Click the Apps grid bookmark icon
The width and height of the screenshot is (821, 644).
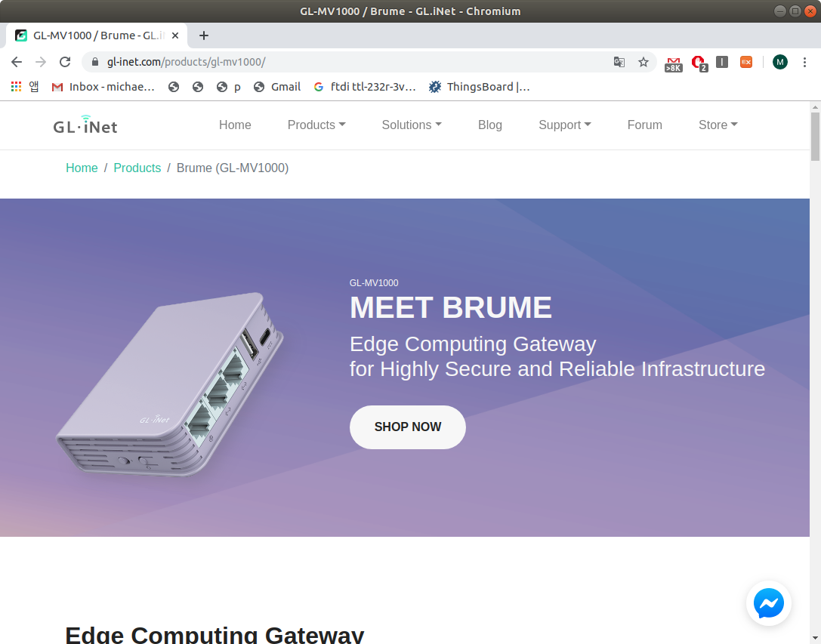point(16,87)
